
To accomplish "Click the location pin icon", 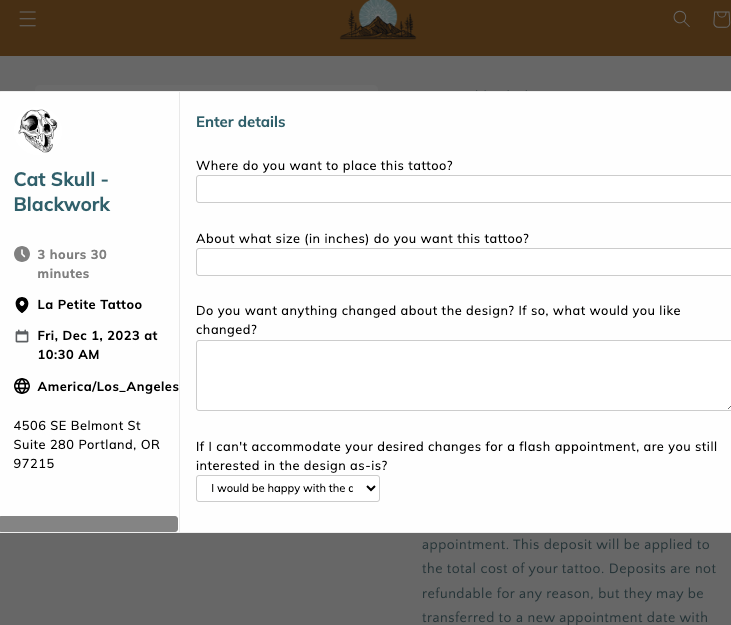I will point(22,305).
